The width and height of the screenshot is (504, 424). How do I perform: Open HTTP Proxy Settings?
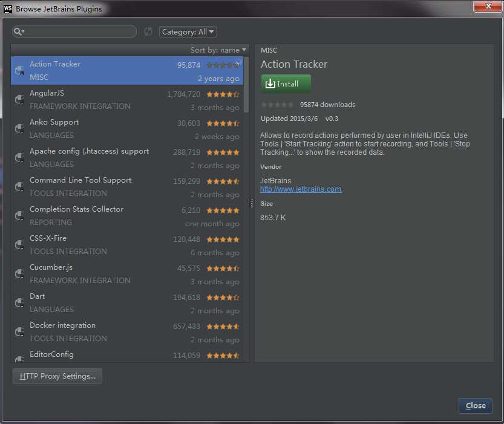[57, 376]
